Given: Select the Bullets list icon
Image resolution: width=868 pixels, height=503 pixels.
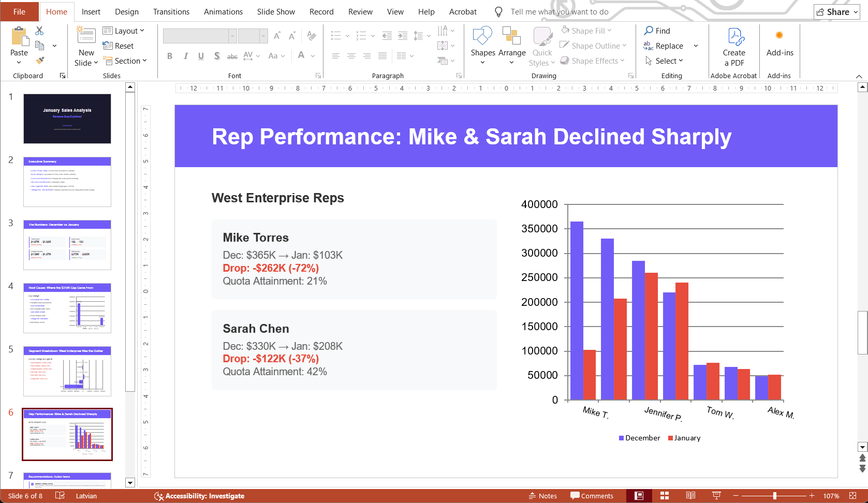Looking at the screenshot, I should pos(335,35).
